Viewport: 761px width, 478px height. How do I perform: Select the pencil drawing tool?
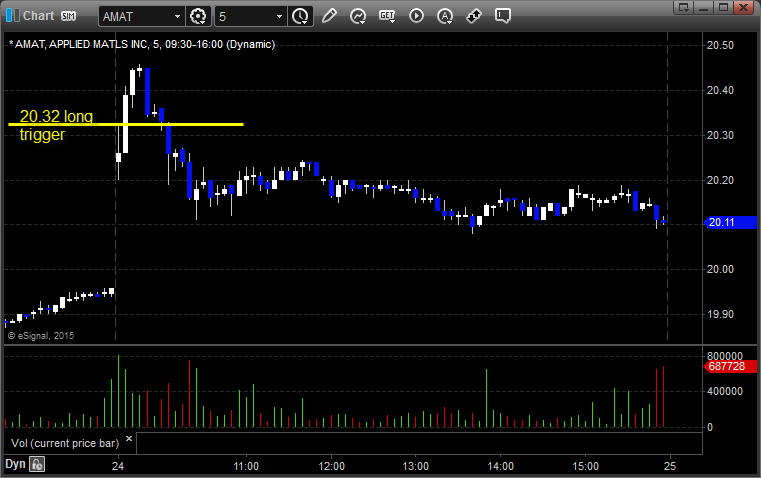coord(329,16)
